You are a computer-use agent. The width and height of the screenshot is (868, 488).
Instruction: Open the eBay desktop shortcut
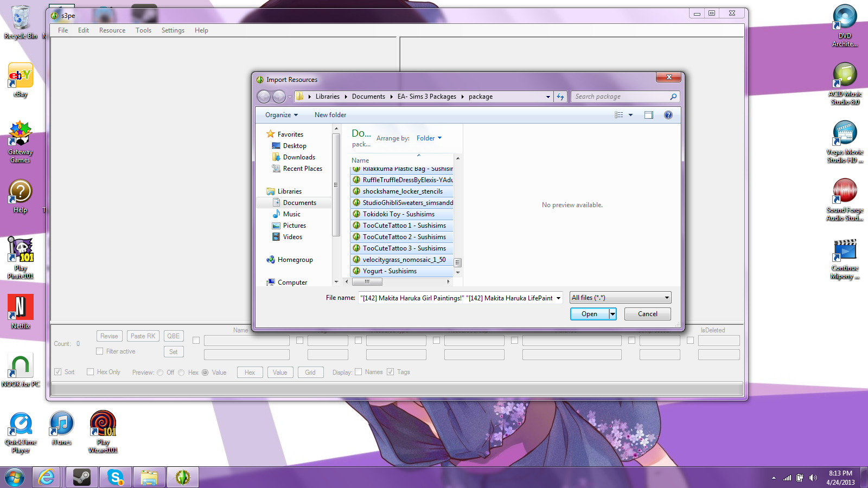point(21,80)
